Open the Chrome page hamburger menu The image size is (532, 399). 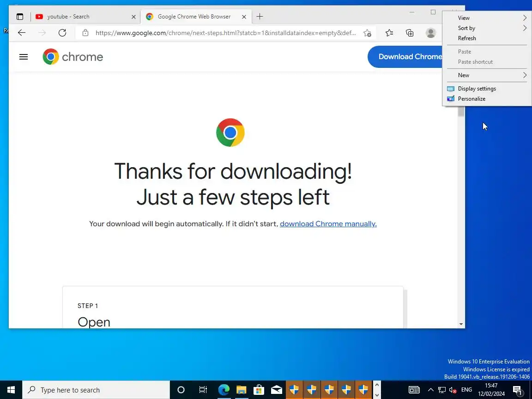click(x=24, y=57)
